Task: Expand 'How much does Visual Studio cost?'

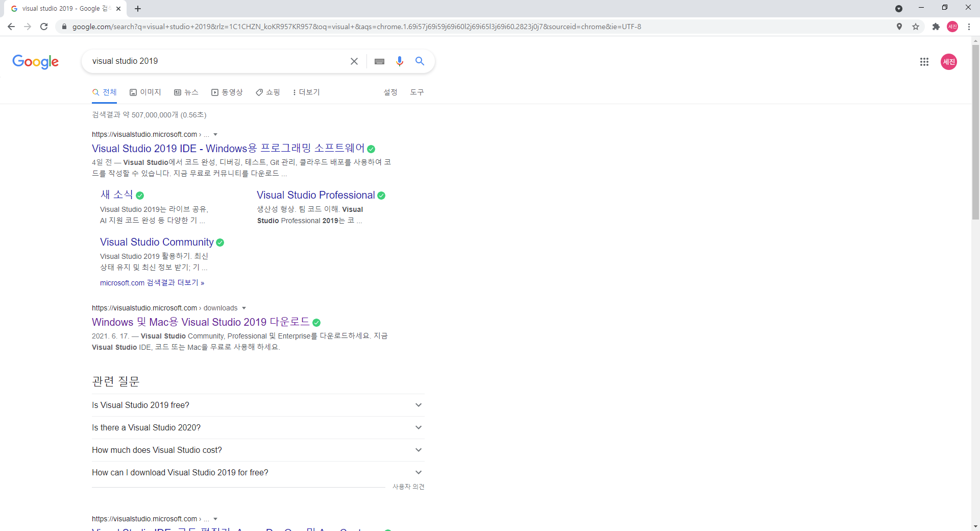Action: coord(258,450)
